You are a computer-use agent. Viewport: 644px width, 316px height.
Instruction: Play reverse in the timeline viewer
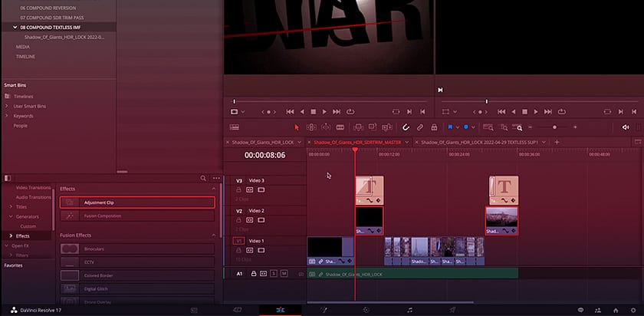[514, 112]
